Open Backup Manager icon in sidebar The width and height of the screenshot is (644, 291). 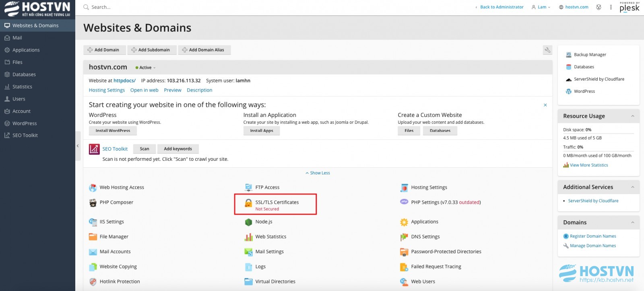(569, 55)
